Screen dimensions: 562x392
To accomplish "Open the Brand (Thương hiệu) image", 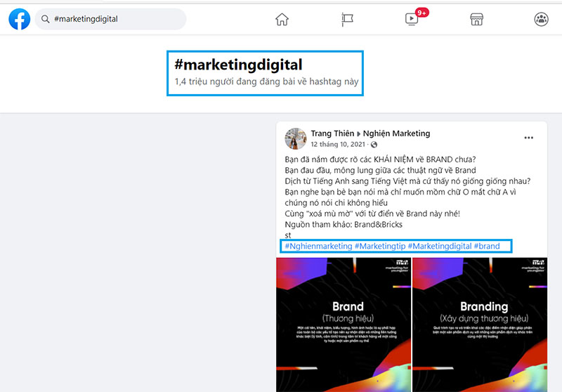I will [x=344, y=325].
